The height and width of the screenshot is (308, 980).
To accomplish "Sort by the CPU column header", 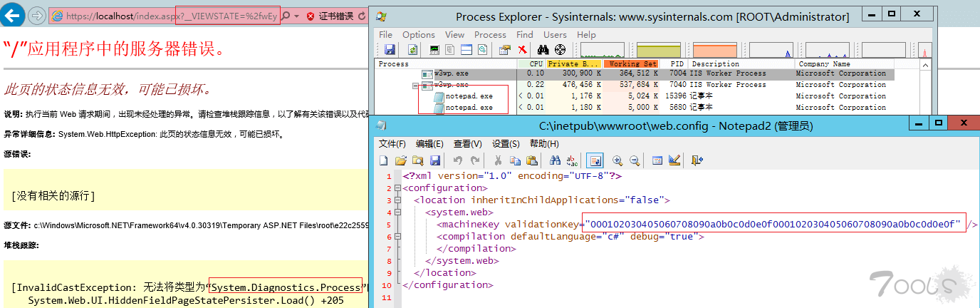I will coord(531,63).
